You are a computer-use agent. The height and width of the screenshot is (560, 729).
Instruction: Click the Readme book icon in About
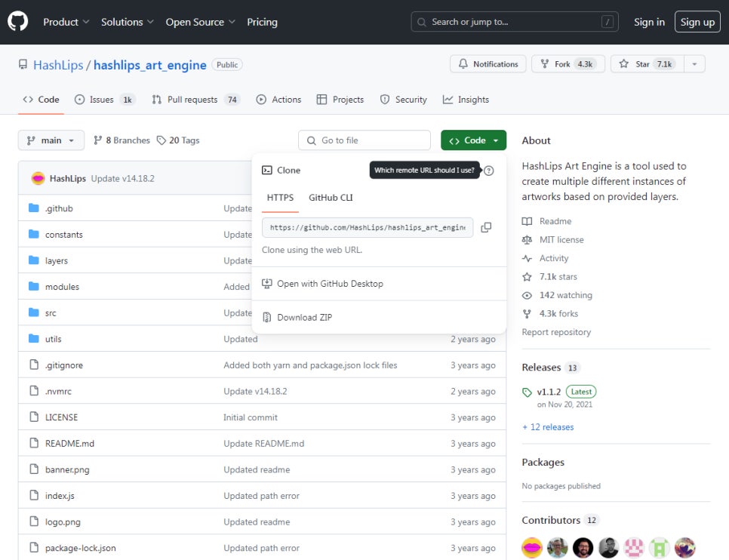click(x=527, y=221)
